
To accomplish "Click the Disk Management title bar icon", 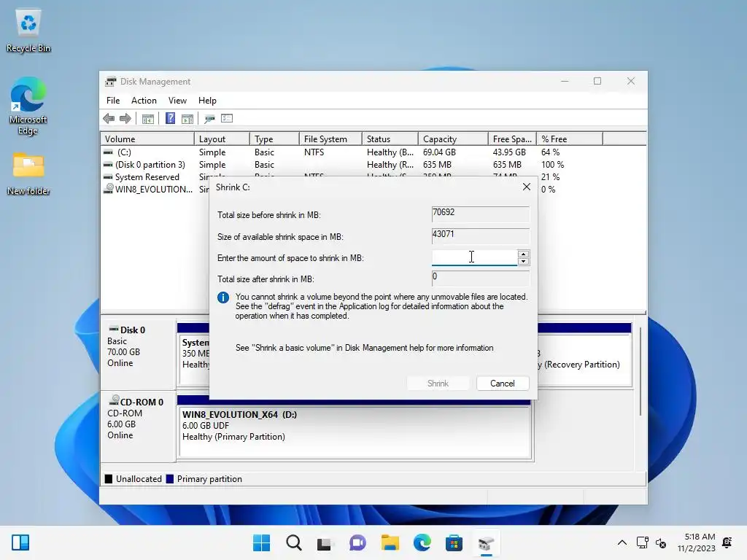I will pos(111,82).
